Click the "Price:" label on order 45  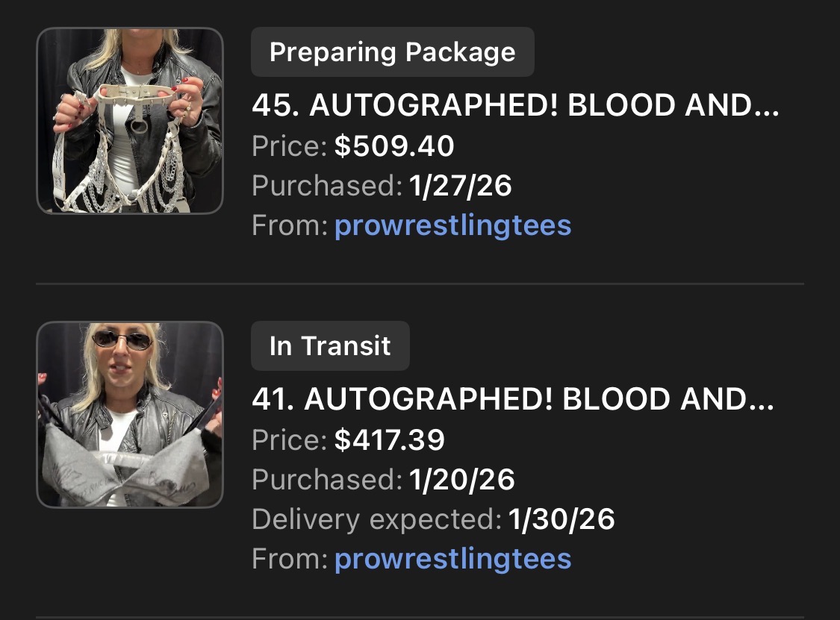pos(290,146)
